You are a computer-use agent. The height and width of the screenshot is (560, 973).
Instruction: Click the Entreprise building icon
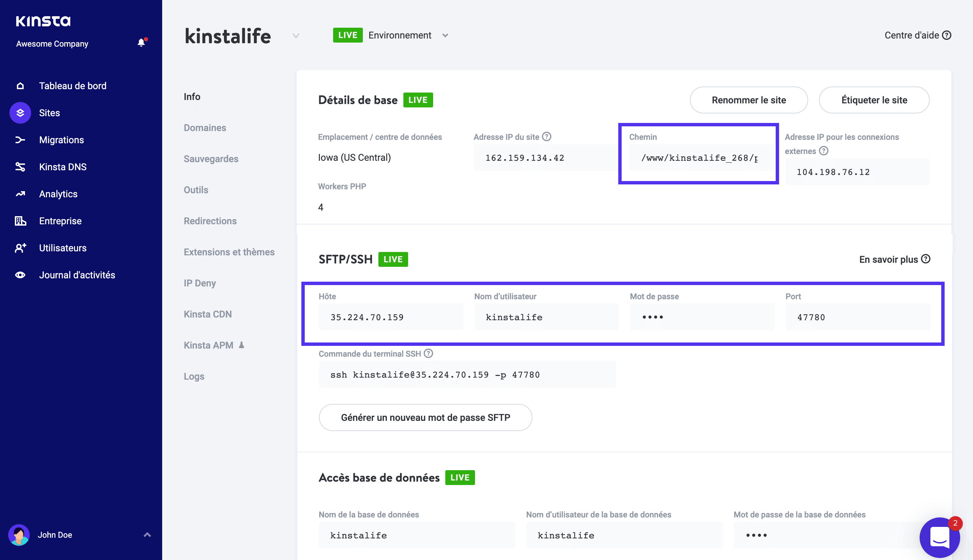20,221
